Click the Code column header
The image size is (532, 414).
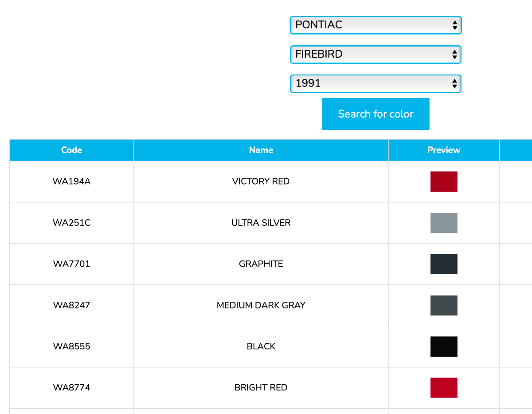click(x=71, y=150)
